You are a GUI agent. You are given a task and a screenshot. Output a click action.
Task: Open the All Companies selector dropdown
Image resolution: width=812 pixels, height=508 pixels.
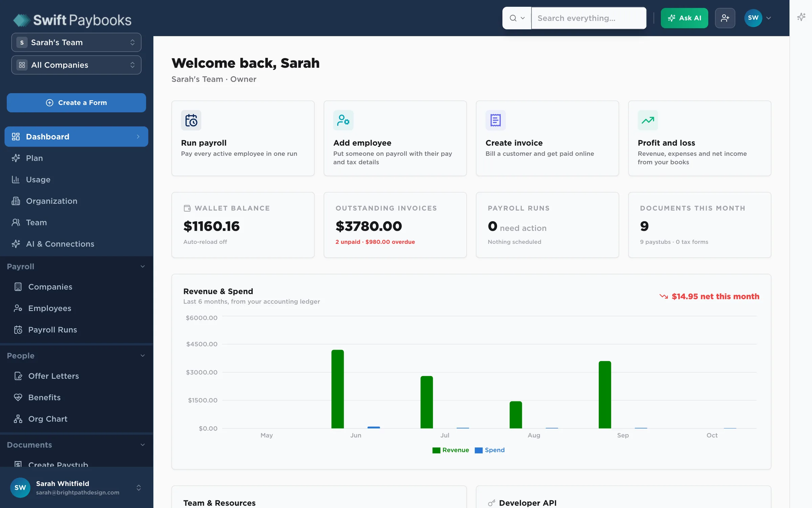[76, 65]
